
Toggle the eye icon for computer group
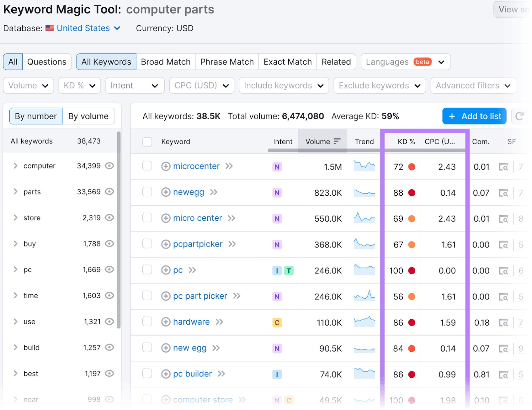point(109,166)
